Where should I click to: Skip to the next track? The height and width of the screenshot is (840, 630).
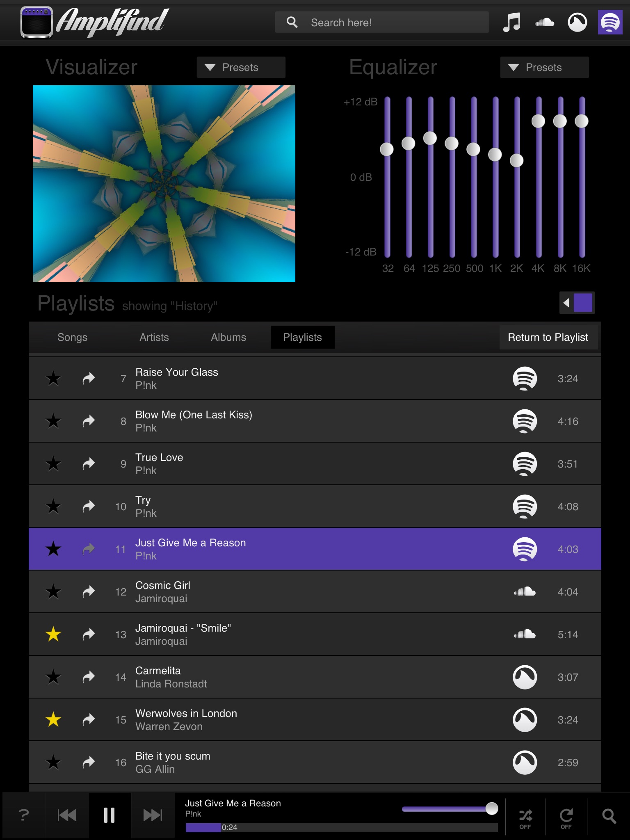153,815
